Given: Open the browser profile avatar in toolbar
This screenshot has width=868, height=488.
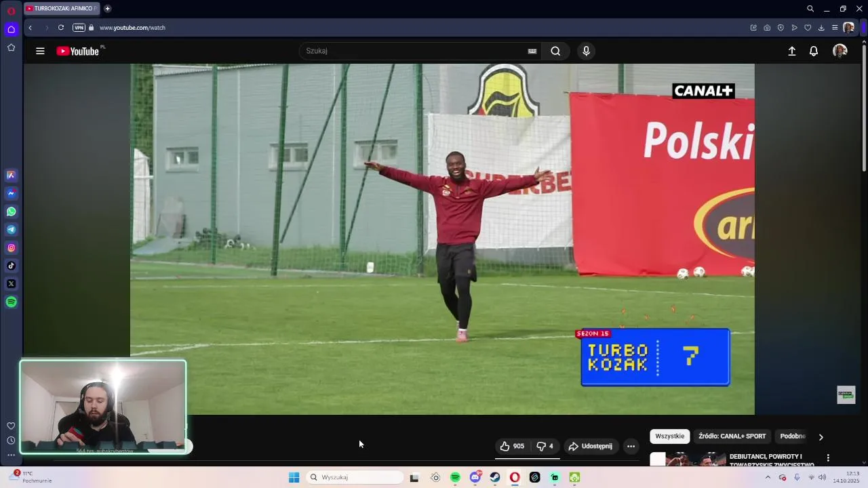Looking at the screenshot, I should 848,28.
